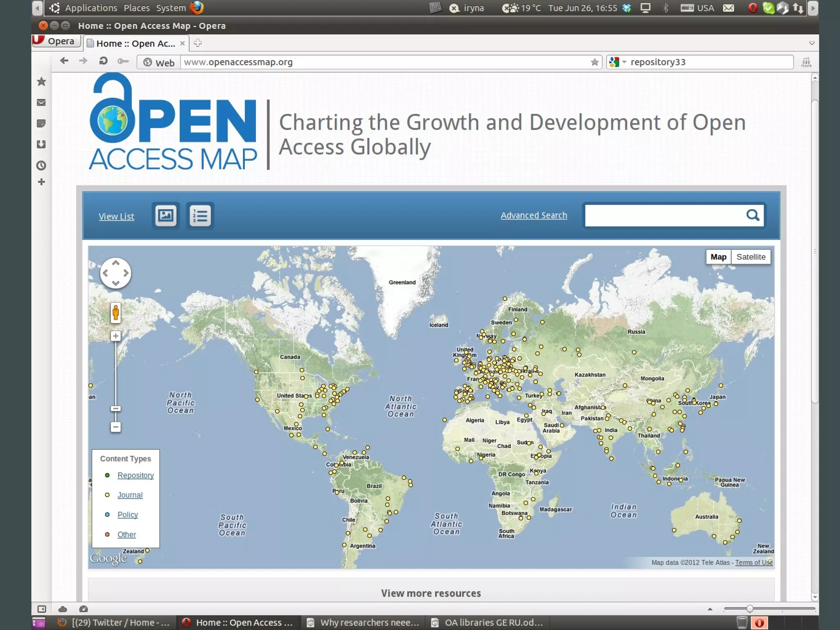Click the search magnifier icon
This screenshot has width=840, height=630.
tap(752, 215)
